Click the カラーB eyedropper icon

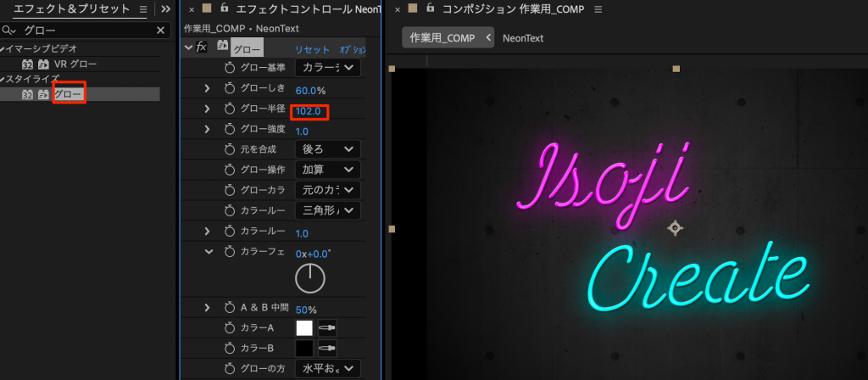tap(325, 348)
